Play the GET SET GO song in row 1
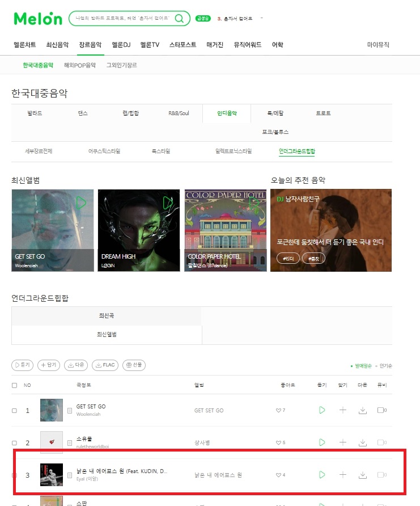This screenshot has width=420, height=506. [322, 410]
